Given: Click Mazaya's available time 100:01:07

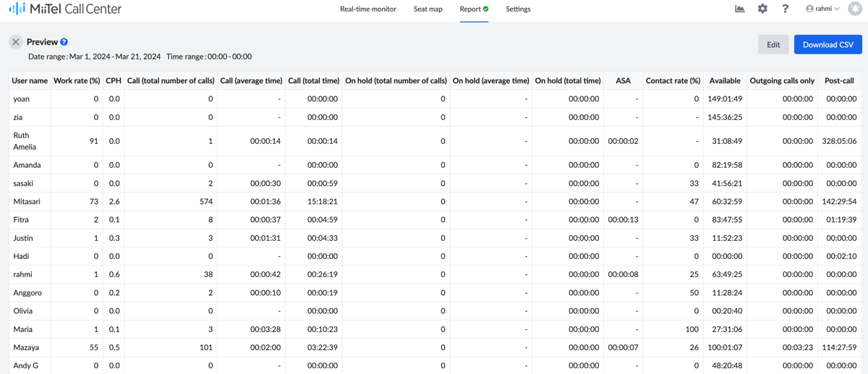Looking at the screenshot, I should click(725, 347).
